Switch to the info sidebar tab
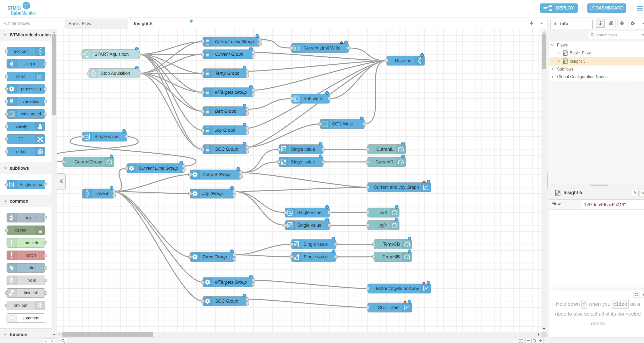This screenshot has width=644, height=343. coord(571,24)
